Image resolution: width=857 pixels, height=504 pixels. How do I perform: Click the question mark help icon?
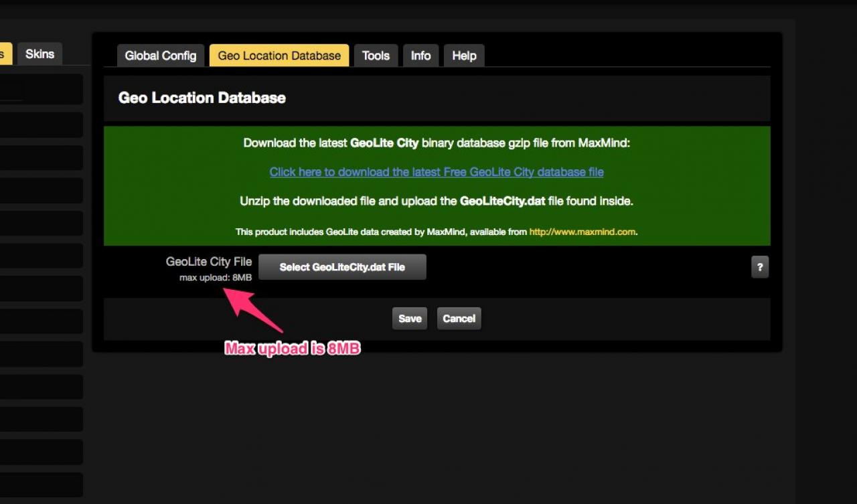(x=759, y=267)
